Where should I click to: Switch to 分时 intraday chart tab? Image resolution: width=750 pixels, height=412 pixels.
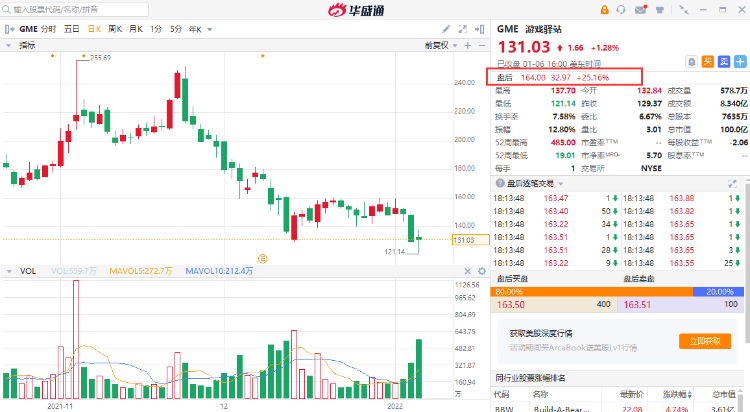pyautogui.click(x=48, y=29)
